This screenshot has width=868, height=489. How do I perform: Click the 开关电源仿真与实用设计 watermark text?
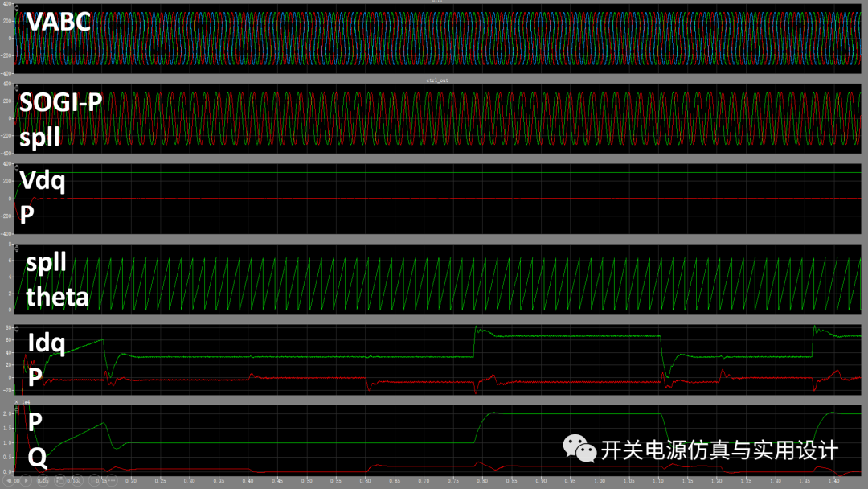[719, 450]
